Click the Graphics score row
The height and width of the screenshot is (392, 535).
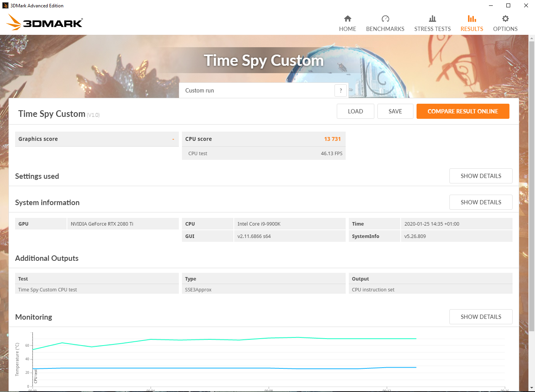coord(97,139)
